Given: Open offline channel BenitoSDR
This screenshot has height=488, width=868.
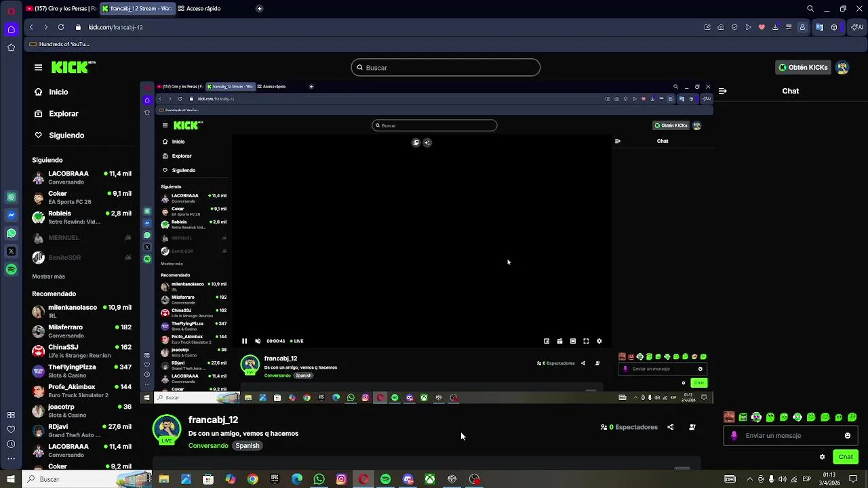Looking at the screenshot, I should pyautogui.click(x=81, y=258).
